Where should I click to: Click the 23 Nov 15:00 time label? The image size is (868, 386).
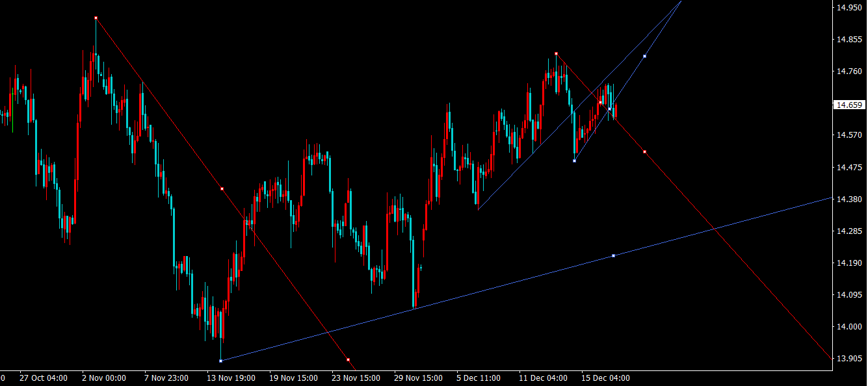(x=356, y=378)
